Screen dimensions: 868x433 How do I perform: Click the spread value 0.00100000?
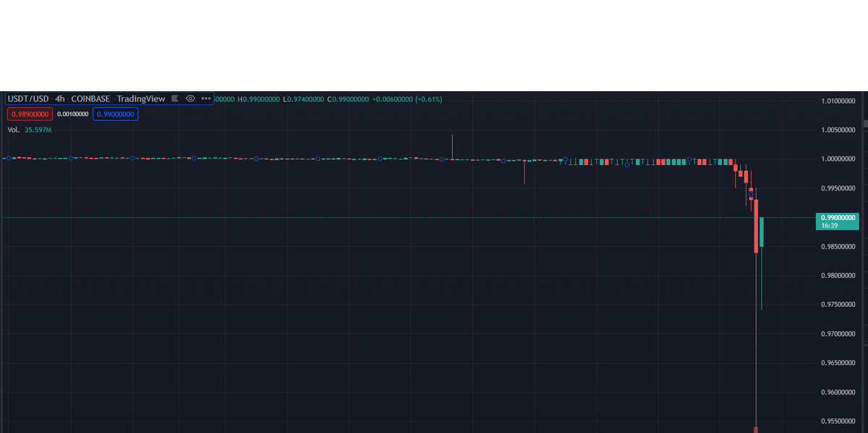73,114
